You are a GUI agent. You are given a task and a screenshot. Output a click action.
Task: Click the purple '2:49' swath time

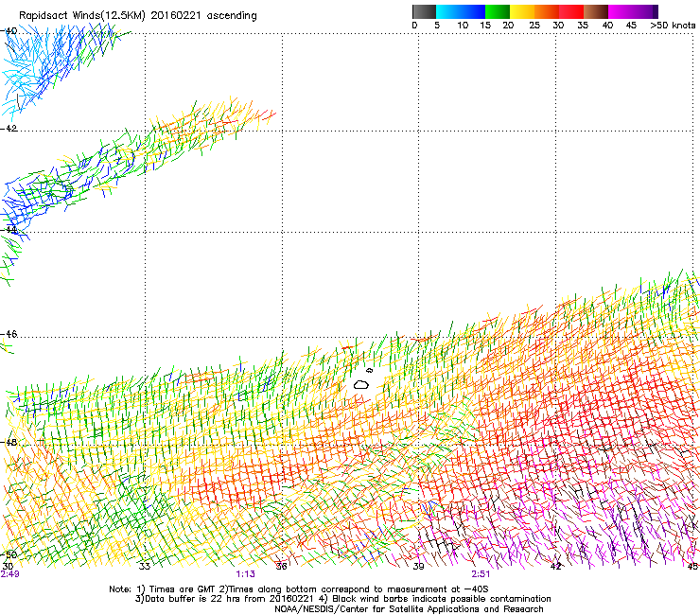pos(9,574)
